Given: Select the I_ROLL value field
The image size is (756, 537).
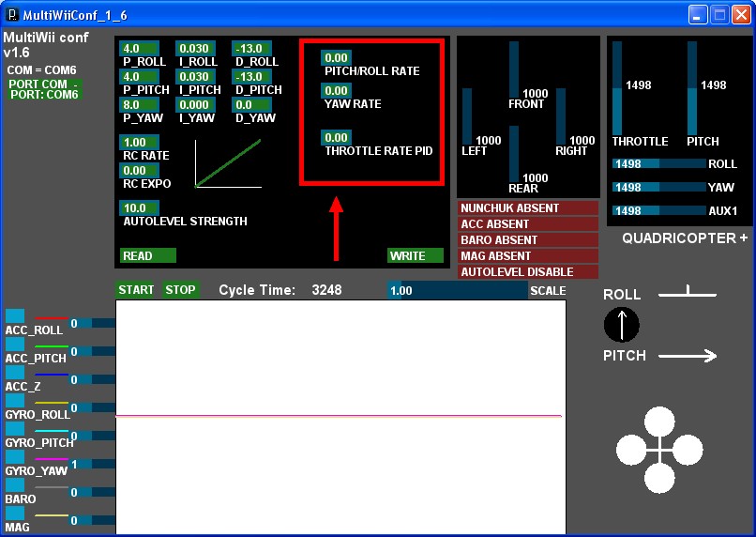Looking at the screenshot, I should [195, 49].
